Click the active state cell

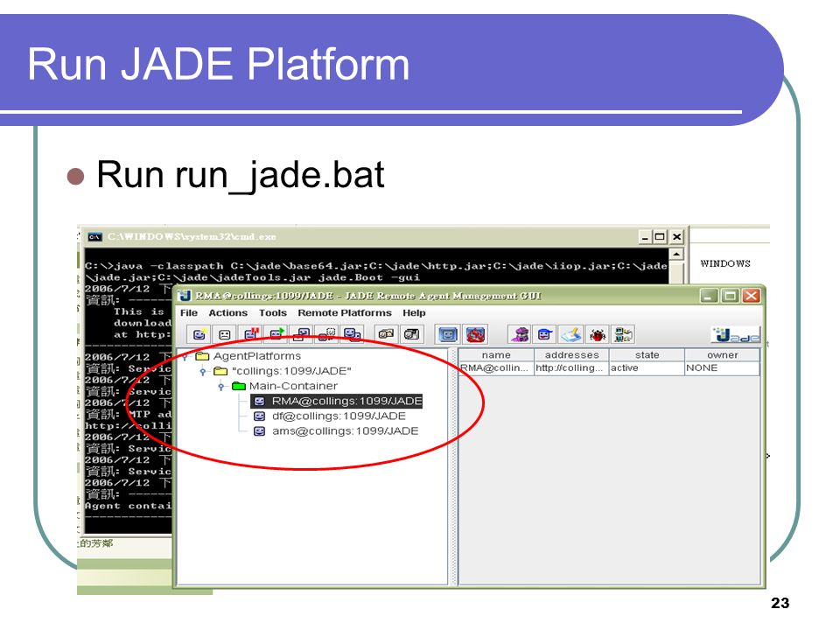point(647,368)
